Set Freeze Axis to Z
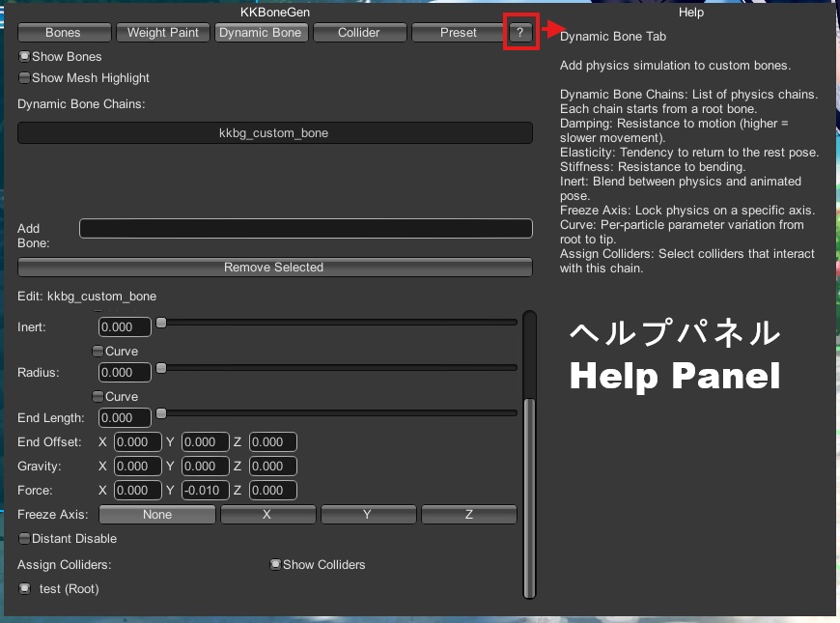 [469, 515]
